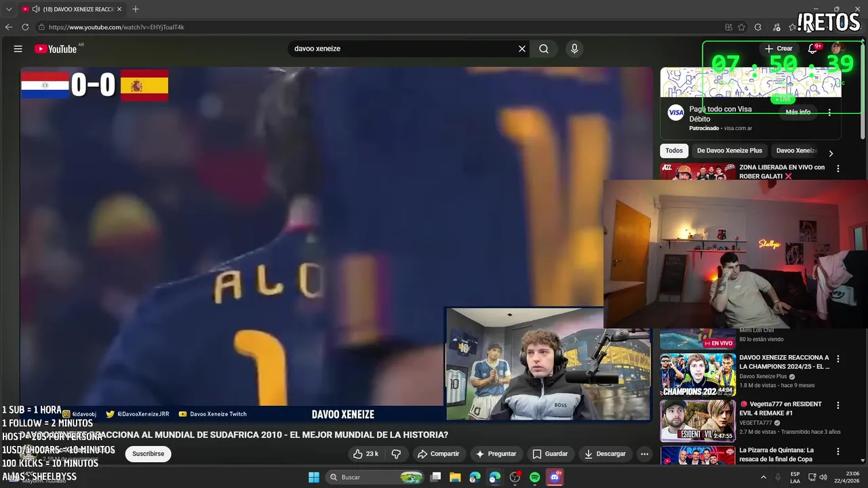Open more actions beside Descargar
The width and height of the screenshot is (868, 488).
(645, 454)
